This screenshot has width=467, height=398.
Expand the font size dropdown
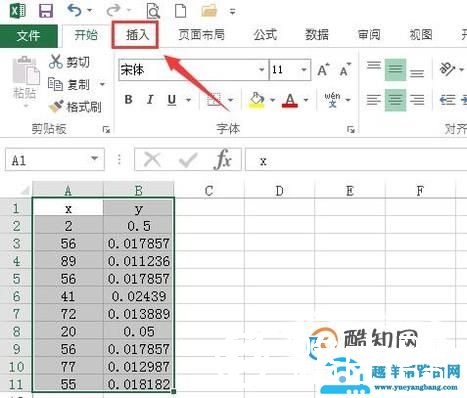[304, 70]
